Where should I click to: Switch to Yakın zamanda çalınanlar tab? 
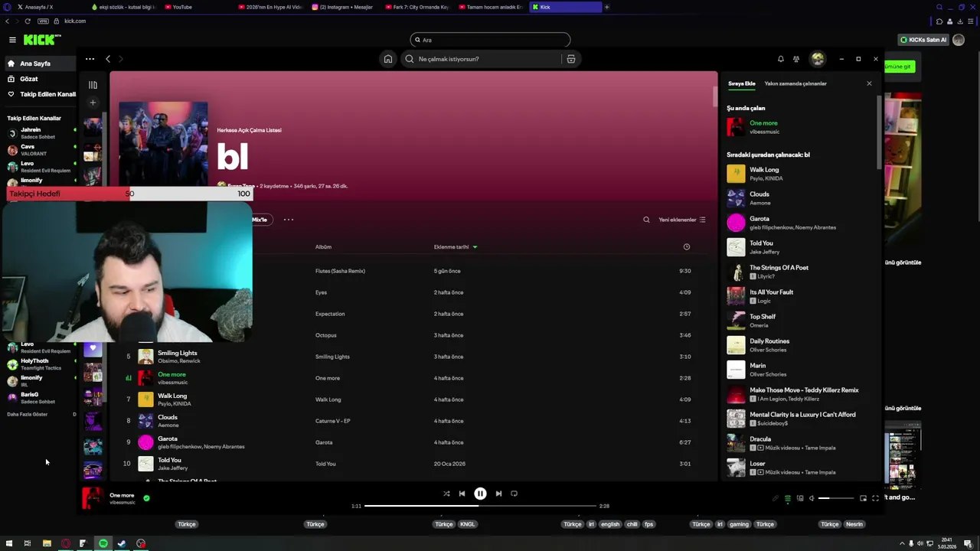[x=795, y=83]
